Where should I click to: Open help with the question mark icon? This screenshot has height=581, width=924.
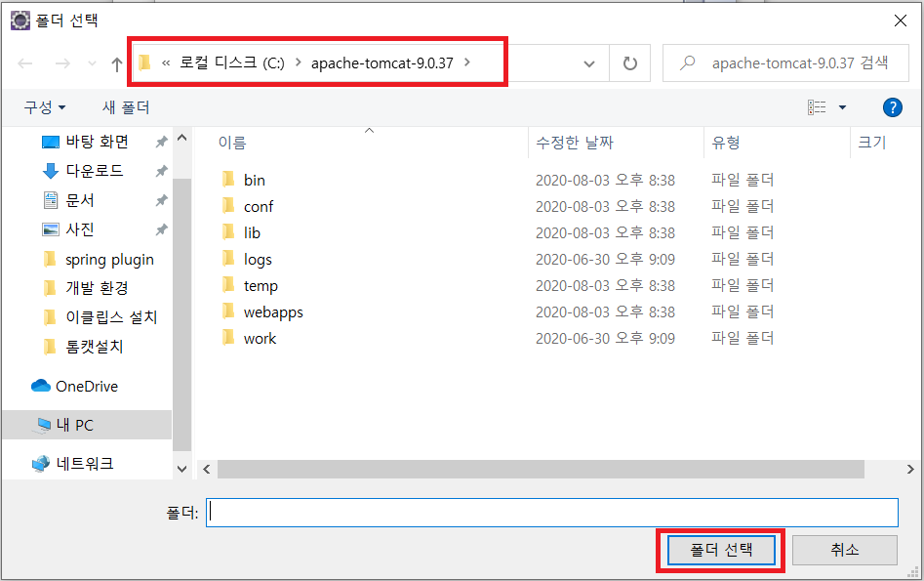pos(892,107)
